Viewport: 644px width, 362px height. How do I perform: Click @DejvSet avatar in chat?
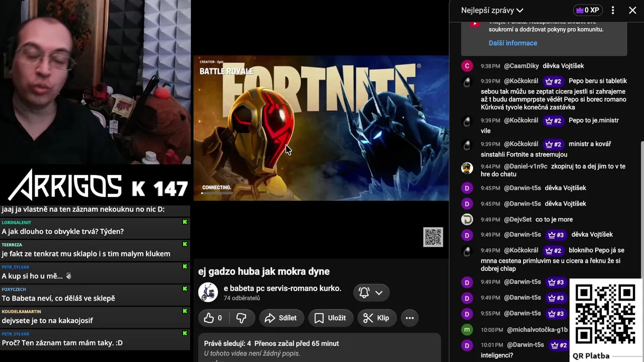[x=467, y=219]
